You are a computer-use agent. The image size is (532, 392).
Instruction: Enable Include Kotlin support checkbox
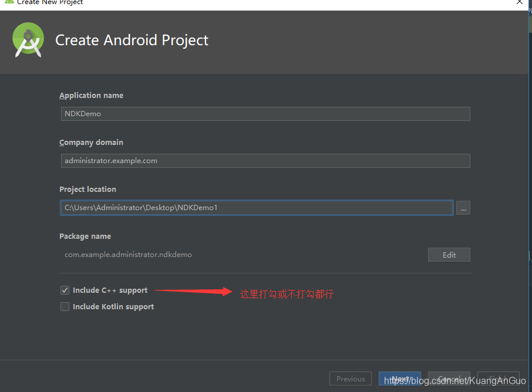[x=65, y=306]
